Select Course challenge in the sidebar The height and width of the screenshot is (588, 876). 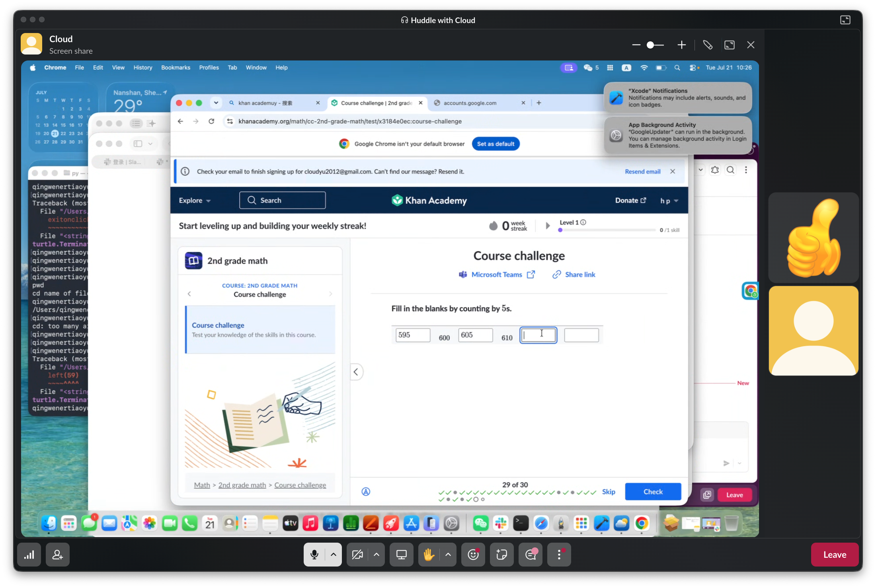[261, 329]
